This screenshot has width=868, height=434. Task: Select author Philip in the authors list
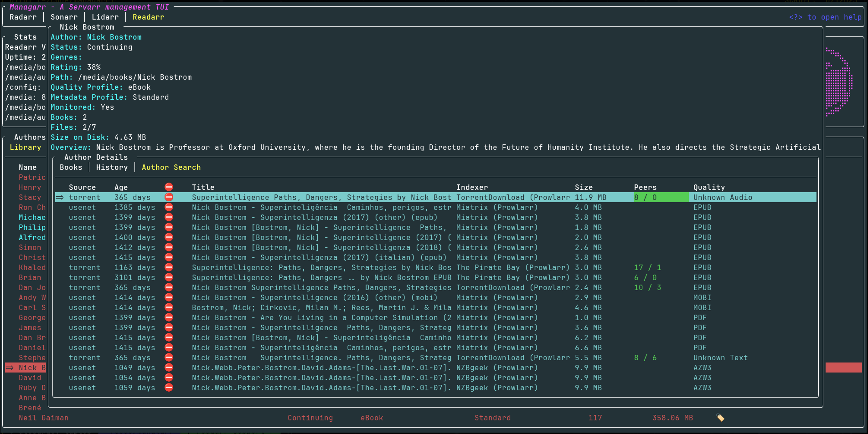tap(32, 227)
